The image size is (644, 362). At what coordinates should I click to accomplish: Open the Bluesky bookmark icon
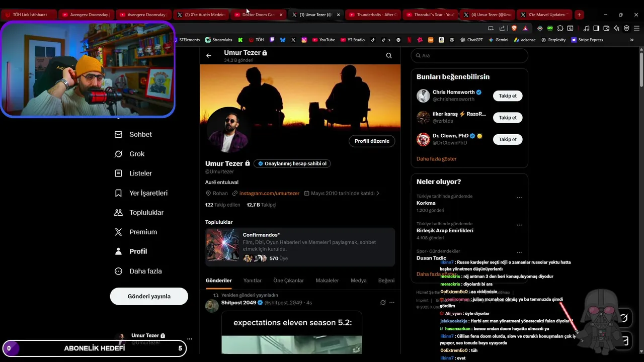tap(283, 40)
